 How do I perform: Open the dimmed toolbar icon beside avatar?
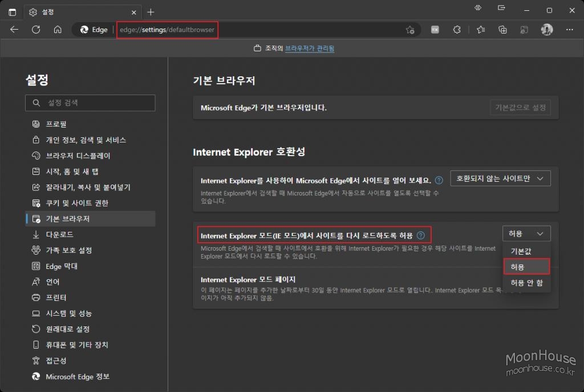(524, 30)
